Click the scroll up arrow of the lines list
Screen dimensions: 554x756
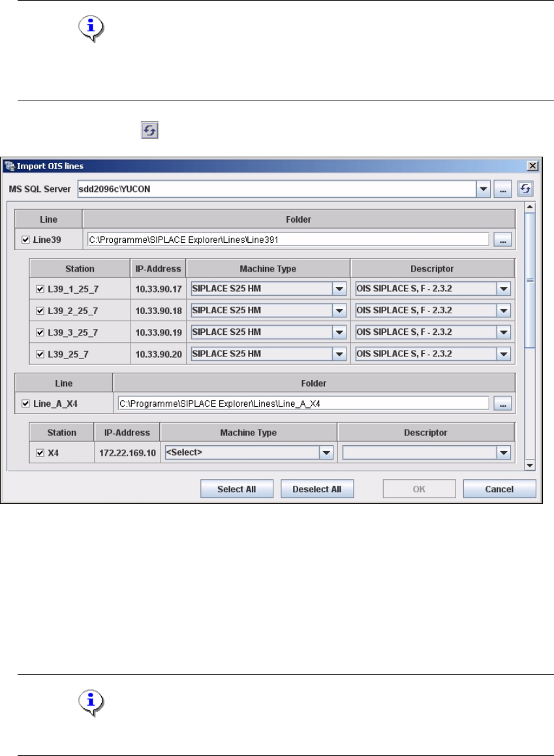[530, 208]
